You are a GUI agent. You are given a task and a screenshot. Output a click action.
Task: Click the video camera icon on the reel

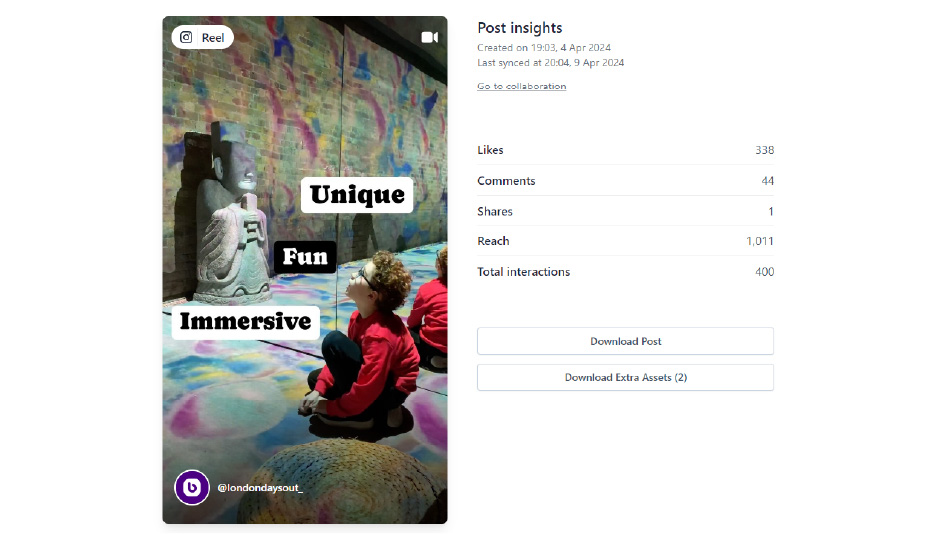[429, 37]
